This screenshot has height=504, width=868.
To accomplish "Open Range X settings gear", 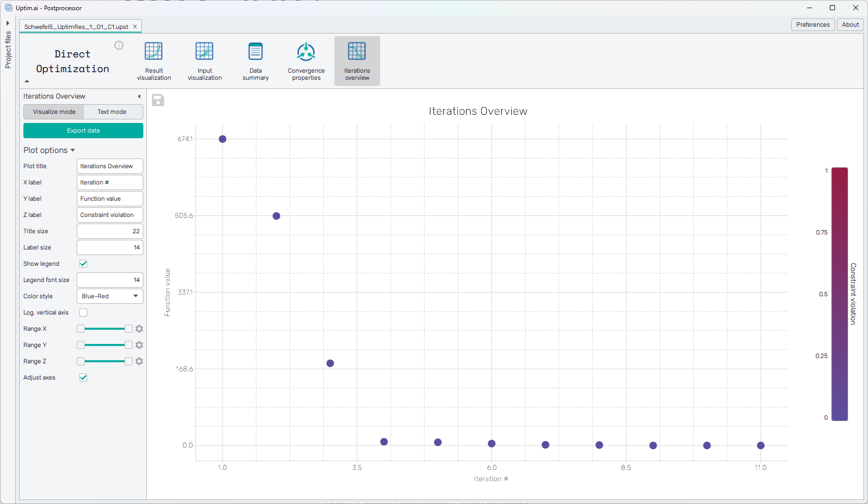I will tap(139, 329).
